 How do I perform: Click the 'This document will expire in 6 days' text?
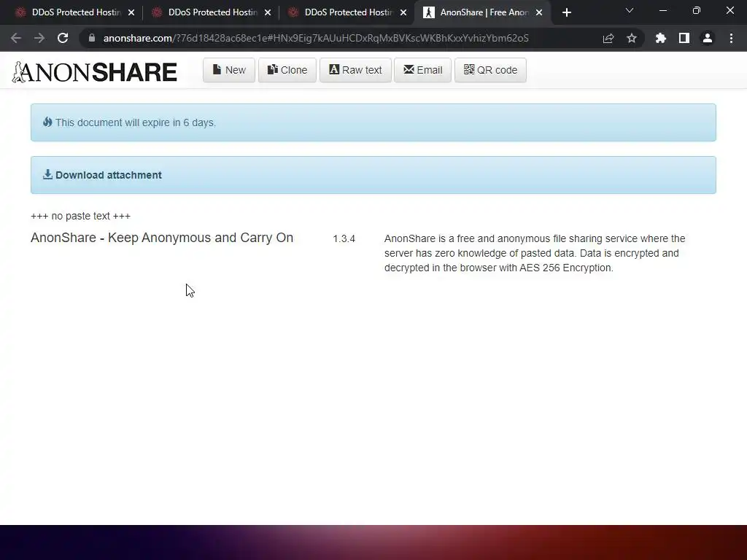(x=136, y=122)
